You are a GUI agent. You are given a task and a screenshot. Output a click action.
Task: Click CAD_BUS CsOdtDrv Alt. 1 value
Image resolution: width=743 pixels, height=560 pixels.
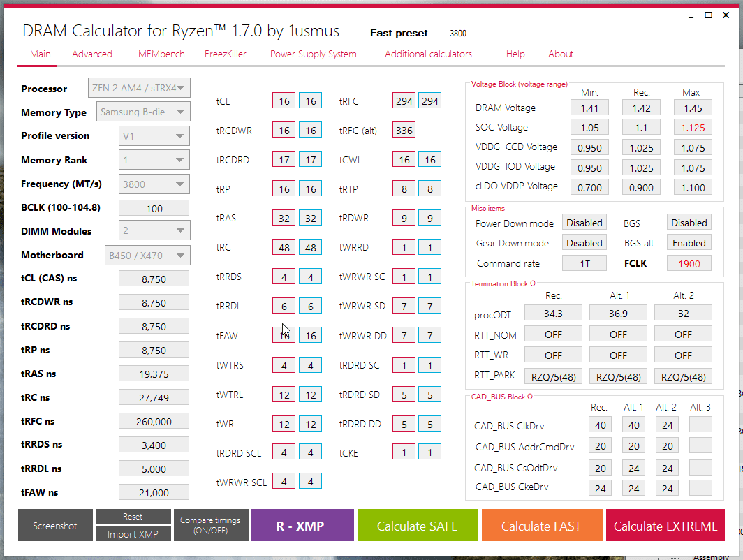(633, 468)
